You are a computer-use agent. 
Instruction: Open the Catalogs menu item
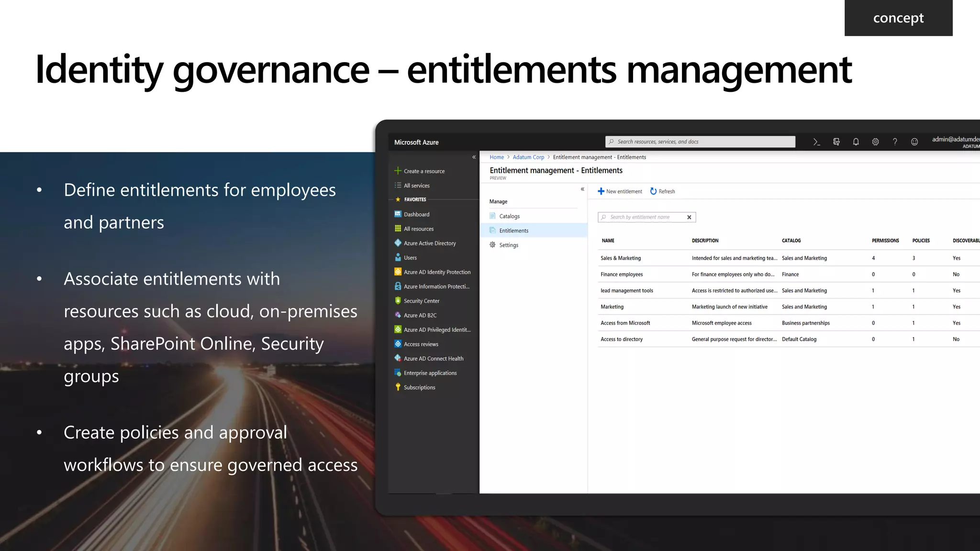534,216
